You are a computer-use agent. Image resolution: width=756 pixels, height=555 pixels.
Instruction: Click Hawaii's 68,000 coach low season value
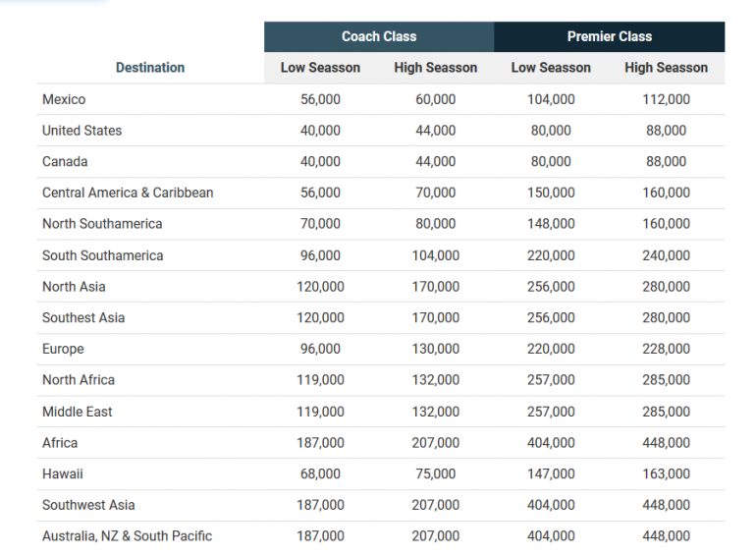(x=320, y=473)
